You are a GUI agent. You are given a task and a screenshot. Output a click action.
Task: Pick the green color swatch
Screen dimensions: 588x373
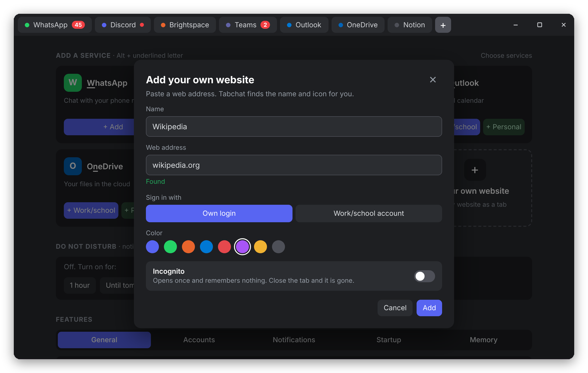tap(170, 247)
